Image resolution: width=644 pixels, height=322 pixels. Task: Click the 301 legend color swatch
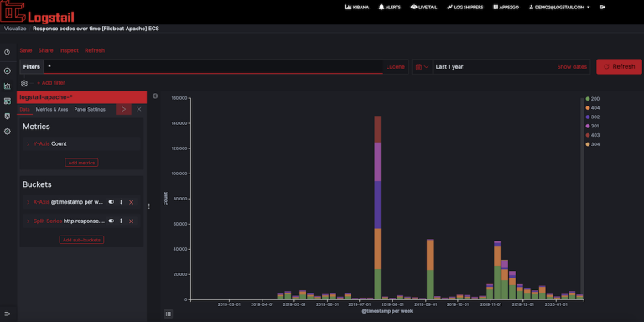tap(588, 126)
